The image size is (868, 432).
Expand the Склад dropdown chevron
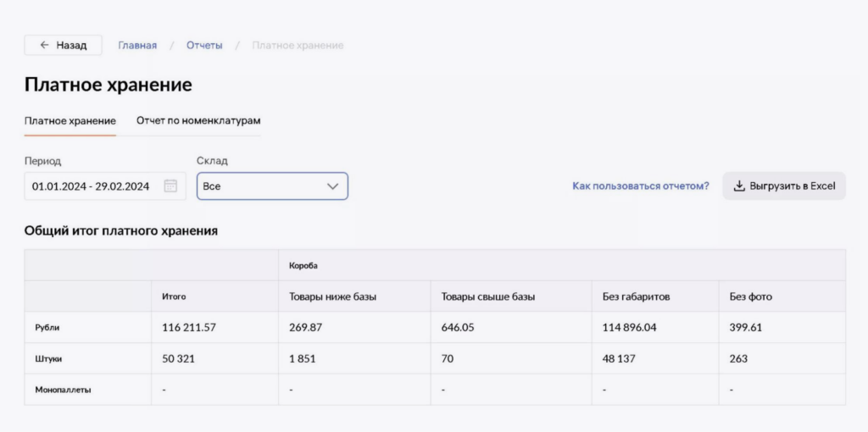coord(331,186)
